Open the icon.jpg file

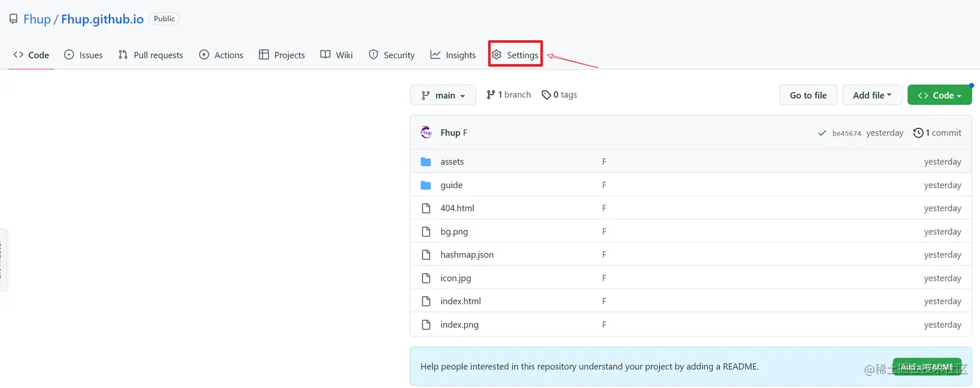(456, 278)
